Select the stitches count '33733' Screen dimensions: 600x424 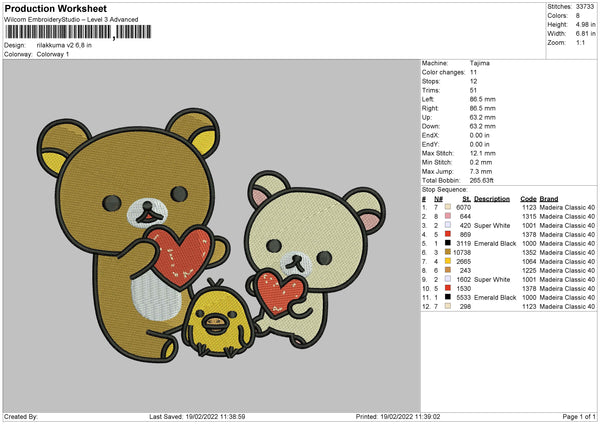tap(585, 7)
